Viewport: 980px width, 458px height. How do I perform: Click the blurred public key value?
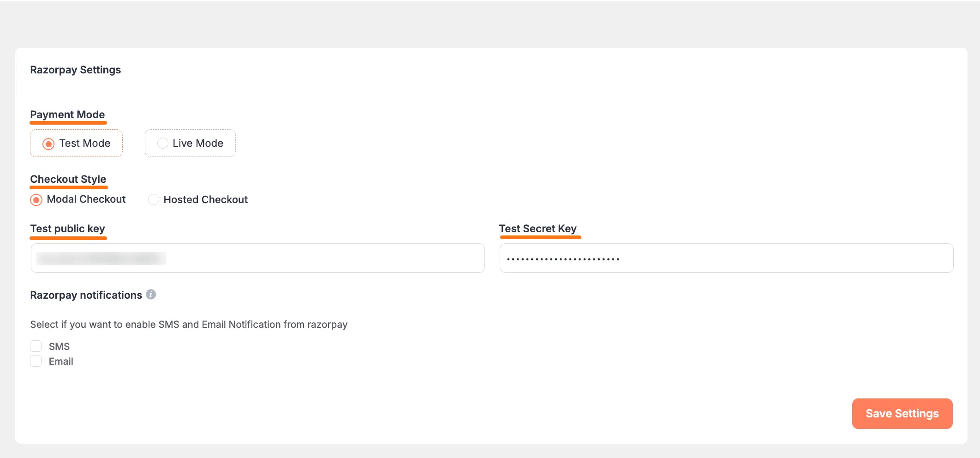pos(102,258)
